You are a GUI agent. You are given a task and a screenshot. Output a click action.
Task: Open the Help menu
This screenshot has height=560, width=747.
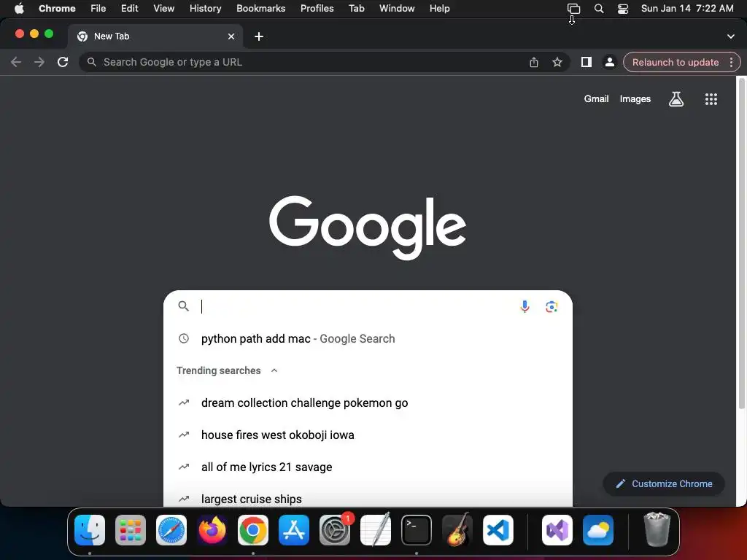click(x=439, y=9)
